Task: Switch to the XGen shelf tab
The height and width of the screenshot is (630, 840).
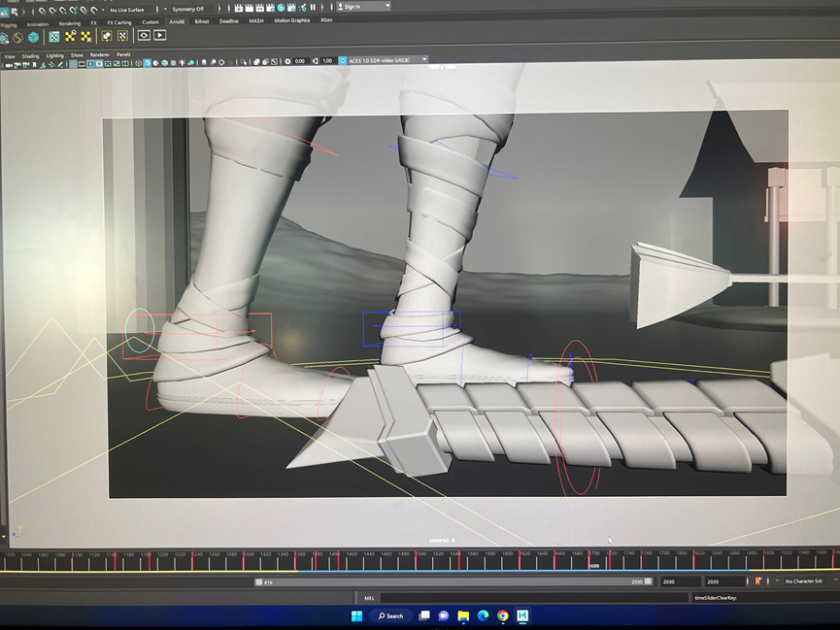Action: 326,19
